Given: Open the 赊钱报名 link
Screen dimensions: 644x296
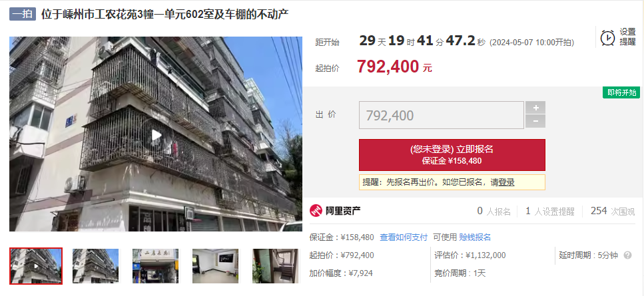Looking at the screenshot, I should 475,237.
